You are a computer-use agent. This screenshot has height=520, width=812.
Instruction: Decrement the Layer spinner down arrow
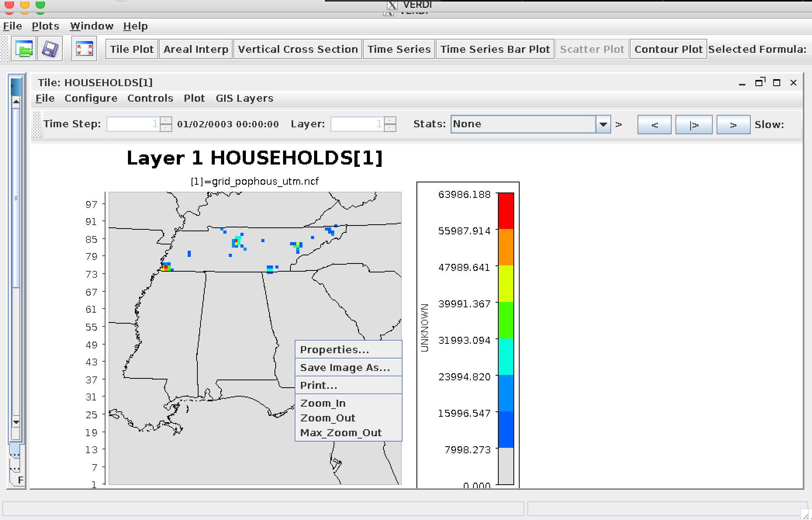(x=390, y=128)
